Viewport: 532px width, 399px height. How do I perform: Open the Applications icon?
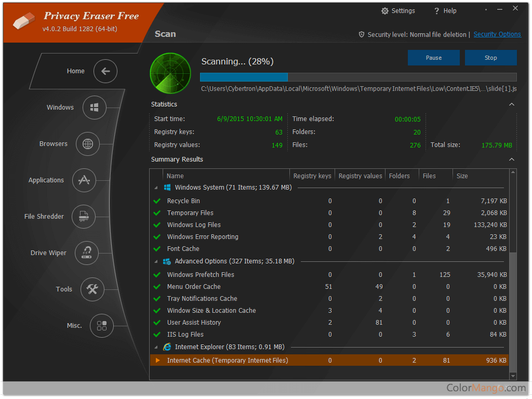click(x=84, y=180)
